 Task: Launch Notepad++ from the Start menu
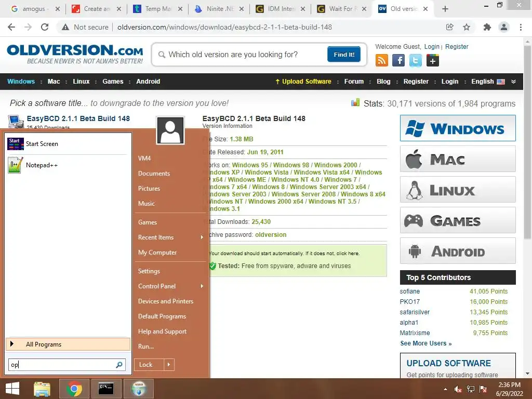coord(67,165)
